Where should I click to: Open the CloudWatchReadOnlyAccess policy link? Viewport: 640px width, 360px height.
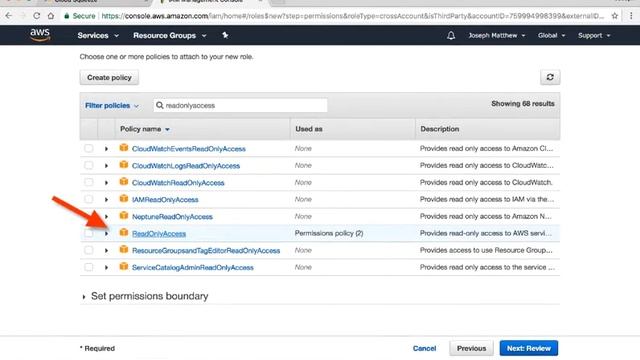click(178, 182)
